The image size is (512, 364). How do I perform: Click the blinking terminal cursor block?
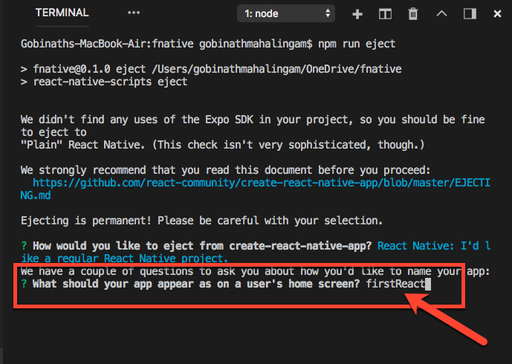[x=428, y=284]
